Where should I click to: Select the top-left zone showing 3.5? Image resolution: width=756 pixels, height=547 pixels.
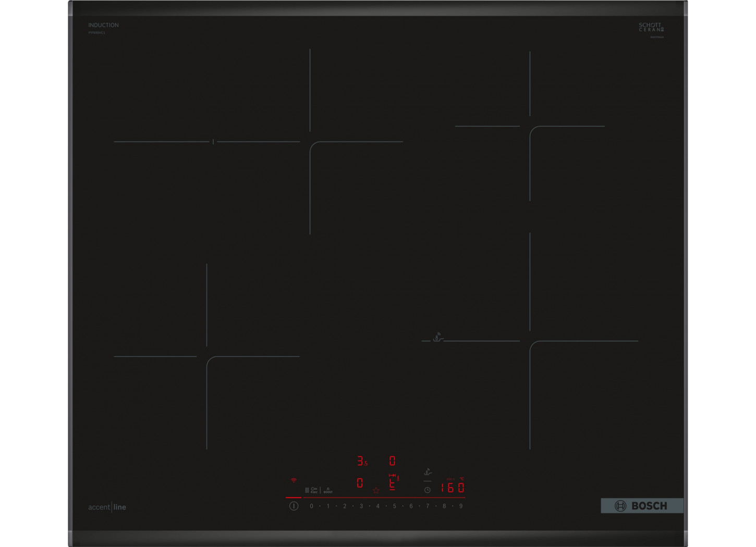point(362,461)
